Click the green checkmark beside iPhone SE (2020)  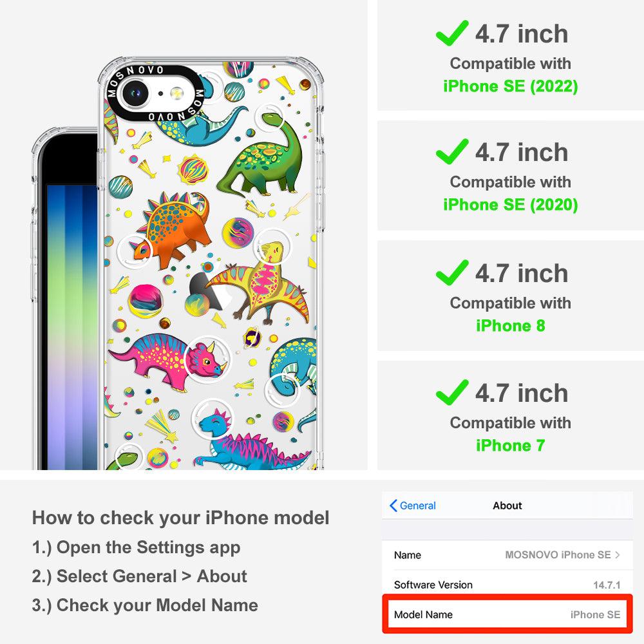pyautogui.click(x=452, y=151)
